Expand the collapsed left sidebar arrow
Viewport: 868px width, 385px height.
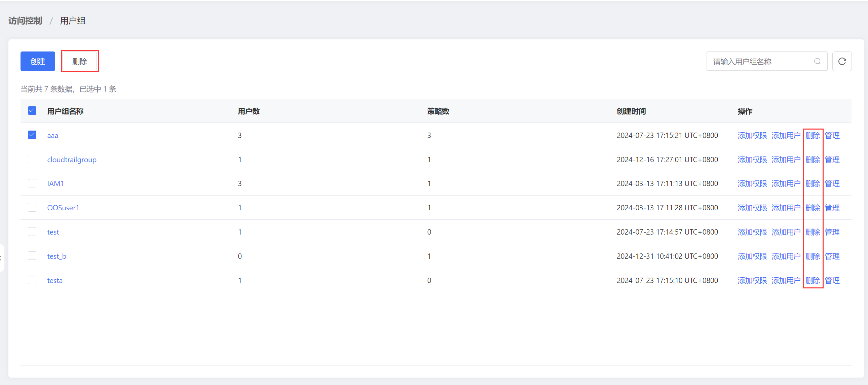(1, 258)
